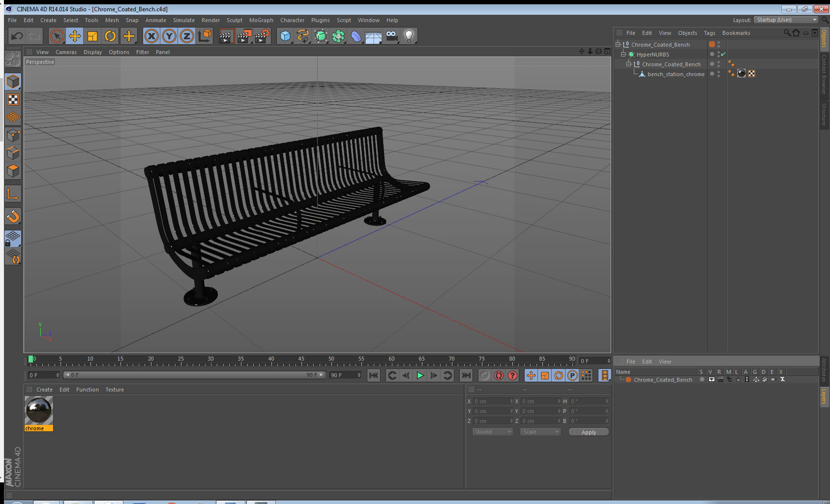Activate the Move tool

(x=75, y=36)
